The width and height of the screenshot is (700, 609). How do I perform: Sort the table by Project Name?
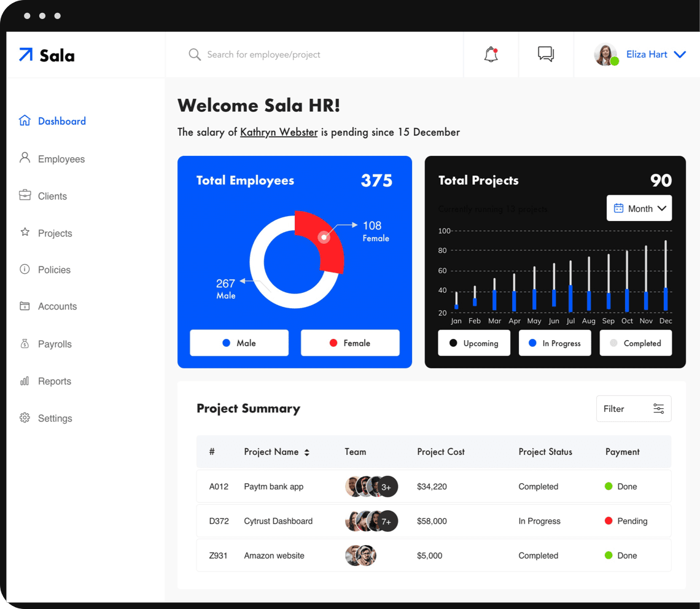pos(306,452)
